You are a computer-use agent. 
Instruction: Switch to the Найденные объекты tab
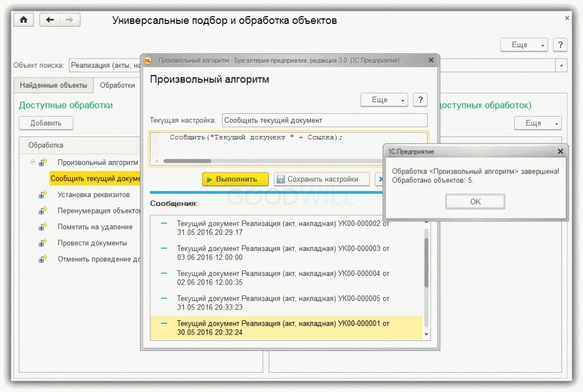click(54, 85)
